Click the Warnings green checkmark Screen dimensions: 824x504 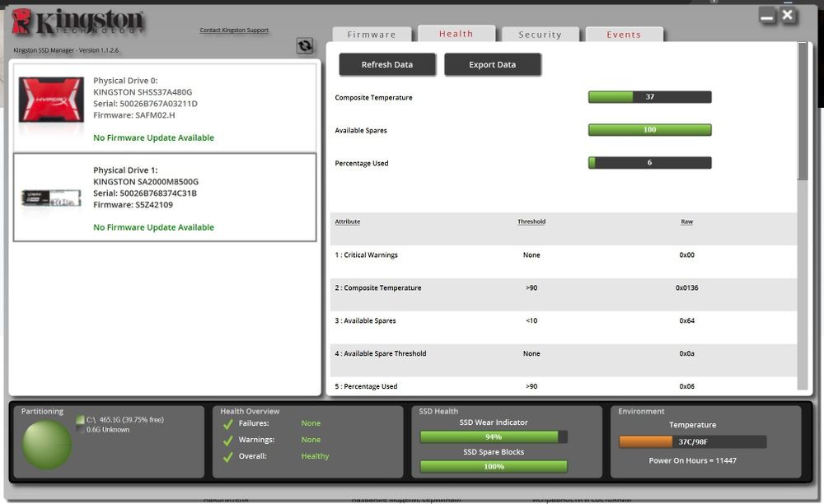pyautogui.click(x=228, y=441)
